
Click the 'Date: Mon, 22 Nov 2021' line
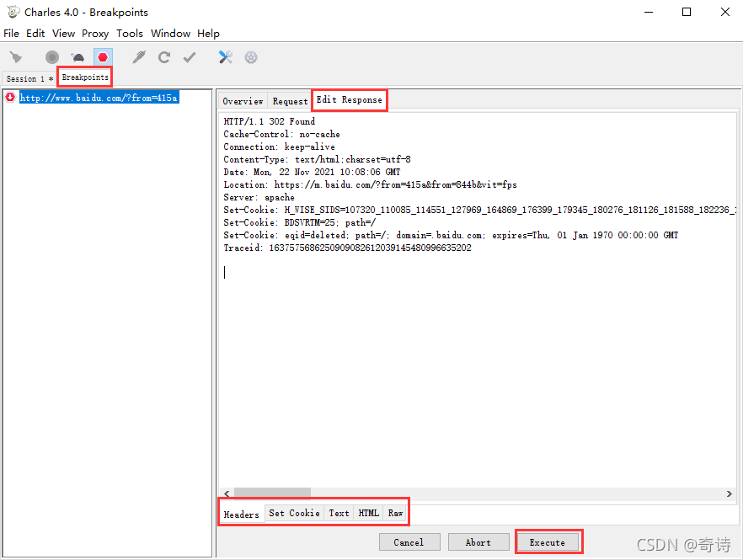click(x=312, y=172)
